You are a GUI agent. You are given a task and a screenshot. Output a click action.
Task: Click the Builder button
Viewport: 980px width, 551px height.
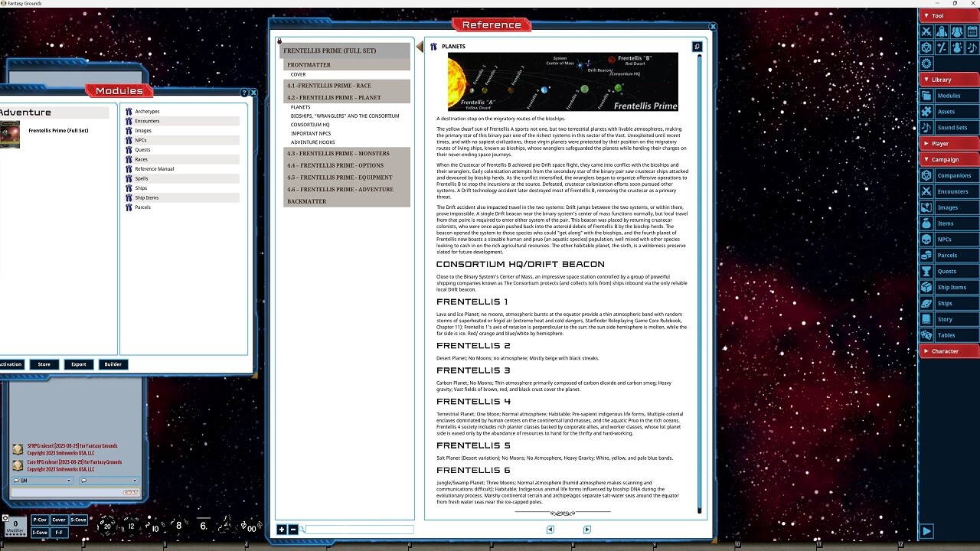click(x=113, y=364)
